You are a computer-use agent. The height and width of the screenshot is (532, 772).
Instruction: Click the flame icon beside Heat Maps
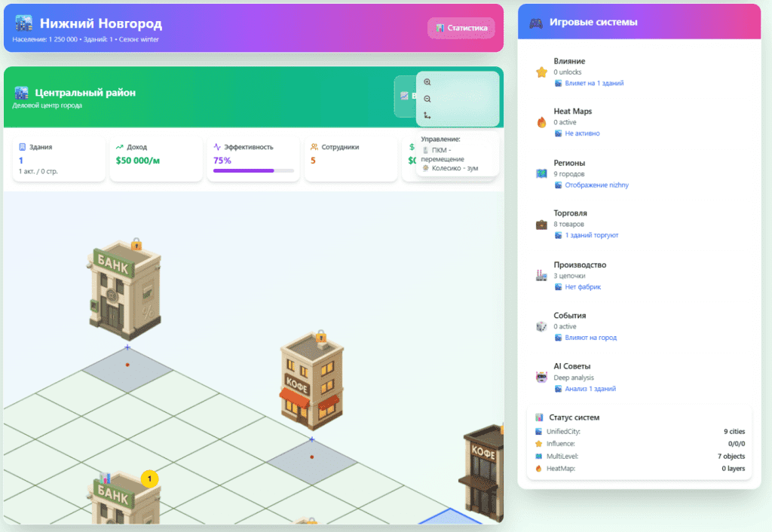(541, 122)
